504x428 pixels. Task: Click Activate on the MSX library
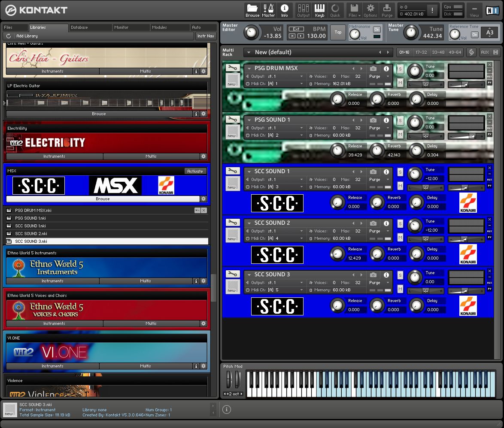pyautogui.click(x=195, y=171)
